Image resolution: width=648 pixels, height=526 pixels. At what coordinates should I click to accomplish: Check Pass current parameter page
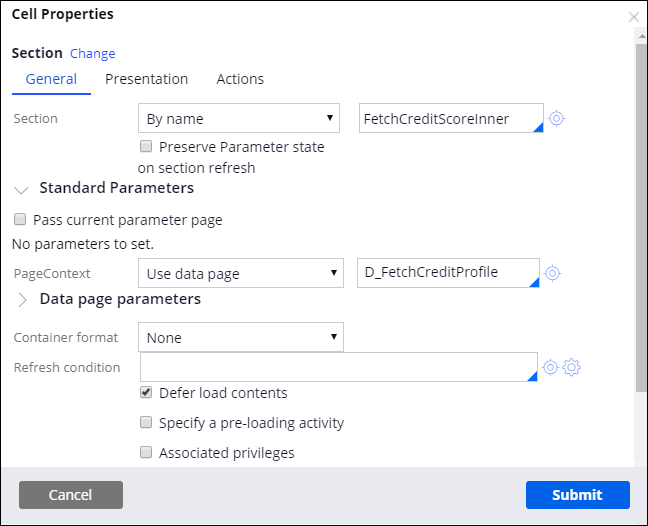click(20, 220)
